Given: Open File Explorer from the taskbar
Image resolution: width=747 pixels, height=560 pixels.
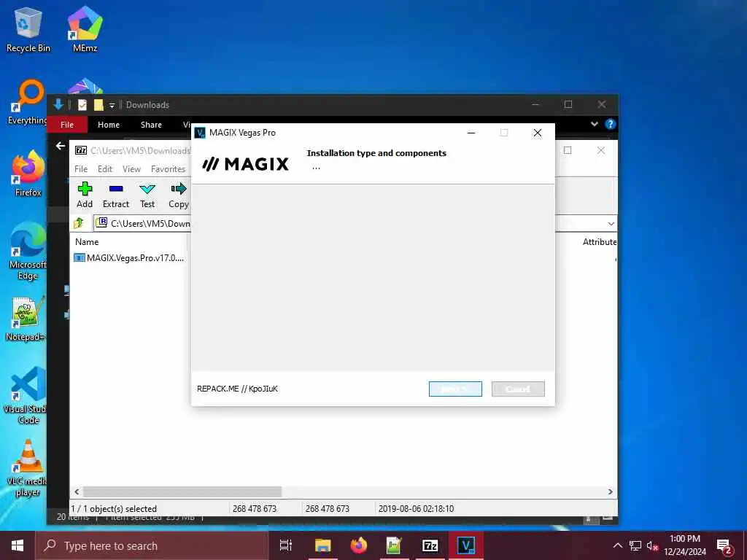Looking at the screenshot, I should pos(322,545).
